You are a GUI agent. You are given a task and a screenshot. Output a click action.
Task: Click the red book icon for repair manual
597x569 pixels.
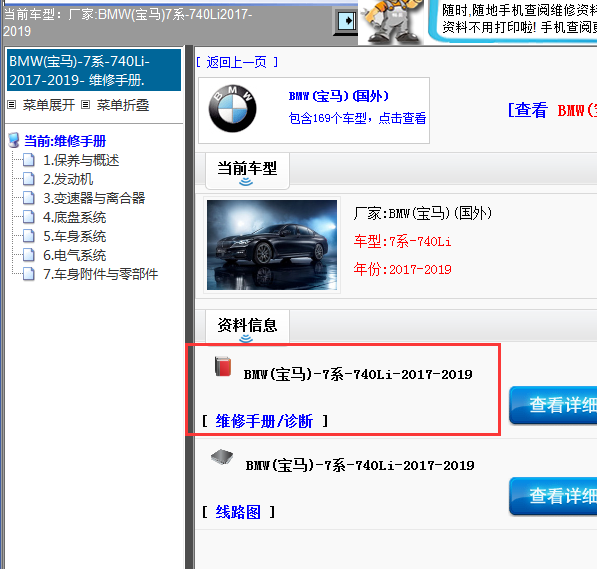(x=223, y=366)
